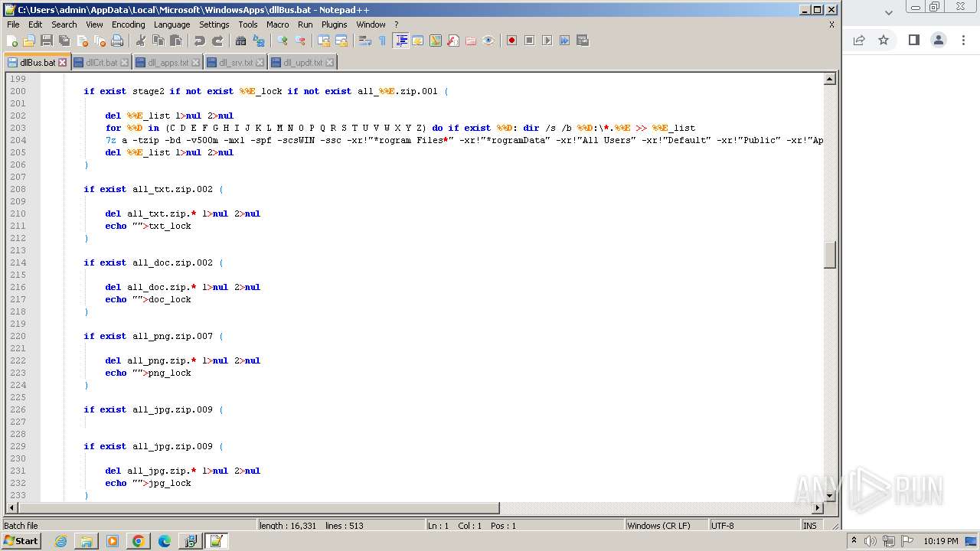The width and height of the screenshot is (980, 551).
Task: Switch to the dll_updt.txt tab
Action: [302, 63]
